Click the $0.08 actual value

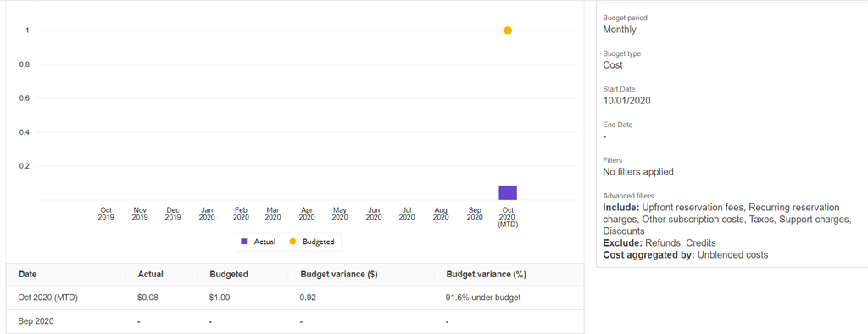tap(147, 298)
